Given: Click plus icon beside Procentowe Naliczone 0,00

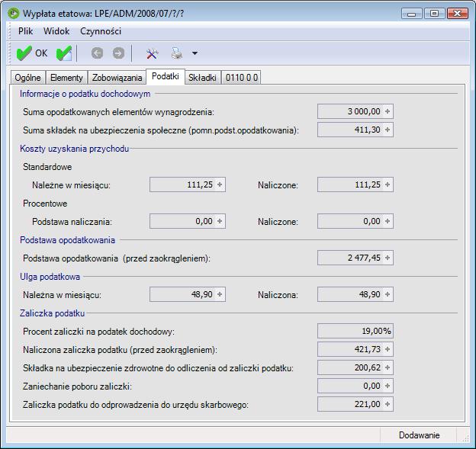Looking at the screenshot, I should (388, 221).
